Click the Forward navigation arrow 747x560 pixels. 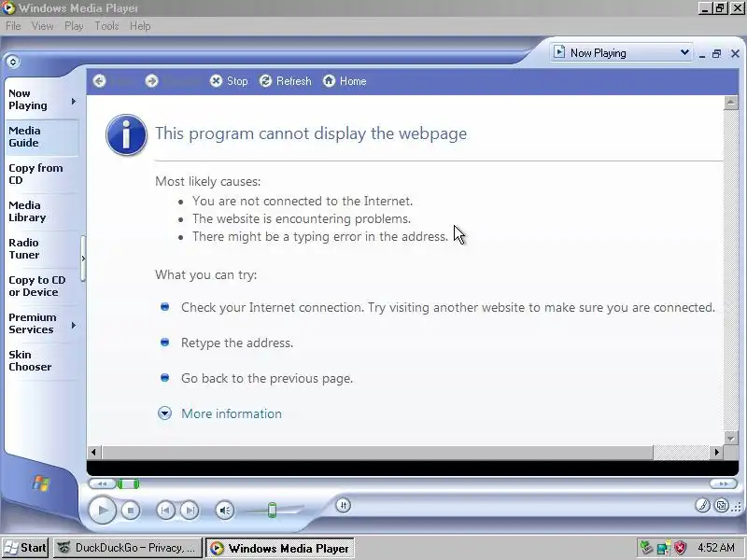[x=151, y=81]
